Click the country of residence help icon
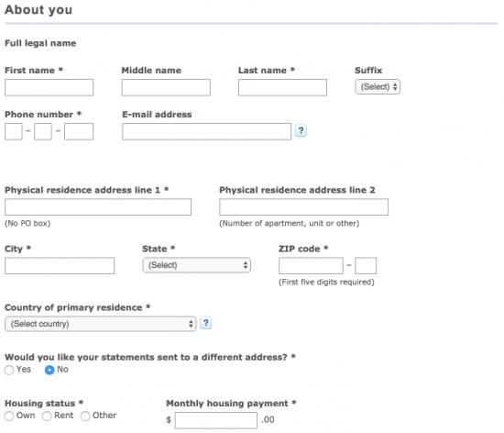The height and width of the screenshot is (433, 504). pyautogui.click(x=205, y=323)
